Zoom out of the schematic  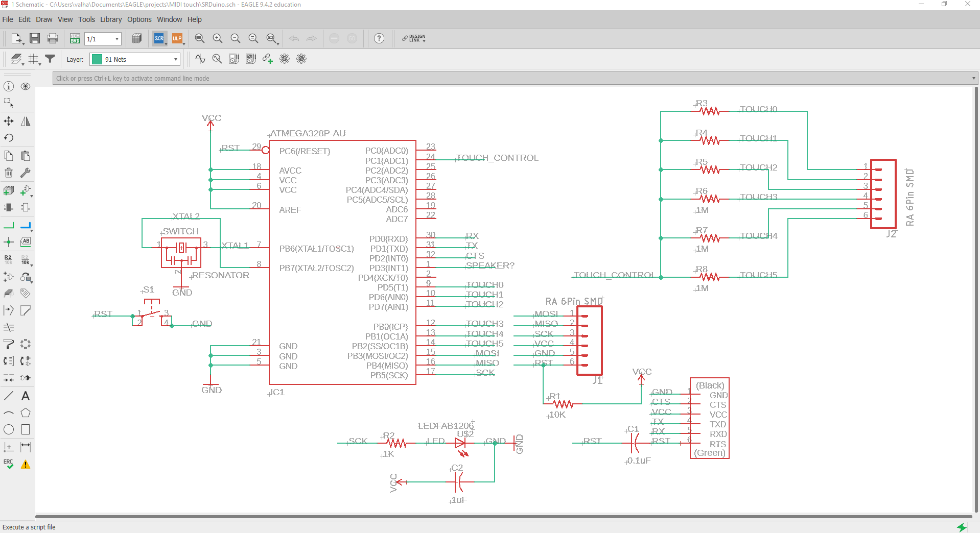click(236, 38)
